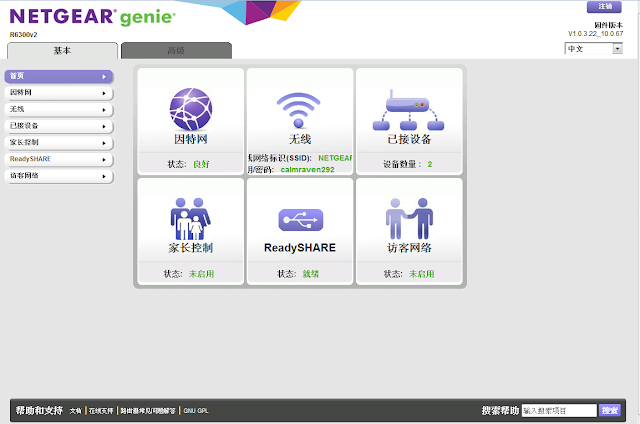Expand the ReadySHARE sidebar arrow
The width and height of the screenshot is (640, 424).
[x=104, y=160]
